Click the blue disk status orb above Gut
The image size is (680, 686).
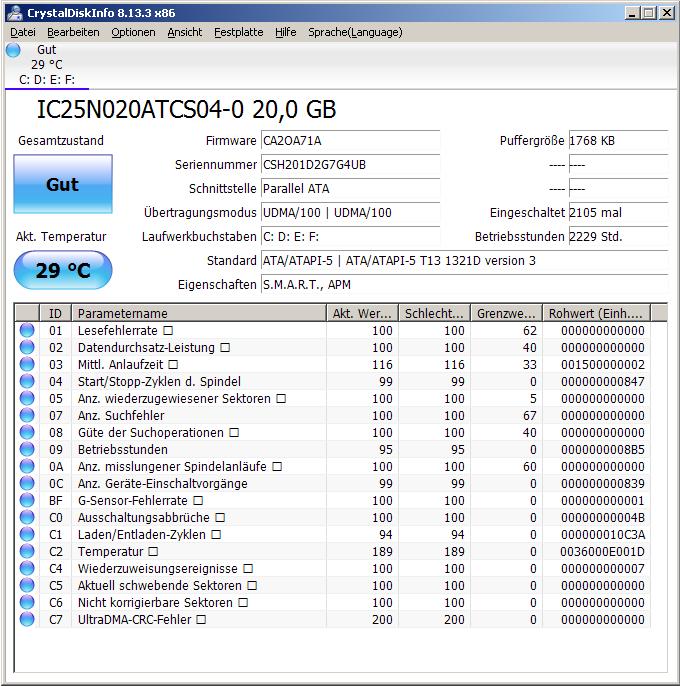tap(13, 50)
